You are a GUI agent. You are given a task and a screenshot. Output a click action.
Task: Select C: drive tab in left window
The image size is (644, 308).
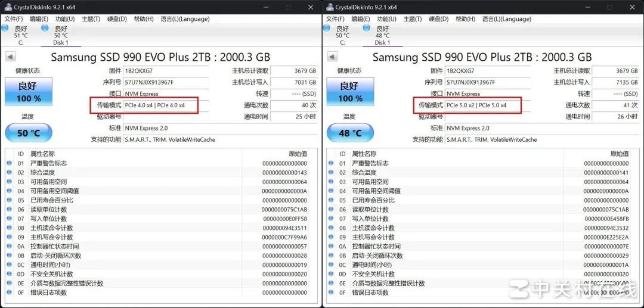[20, 35]
